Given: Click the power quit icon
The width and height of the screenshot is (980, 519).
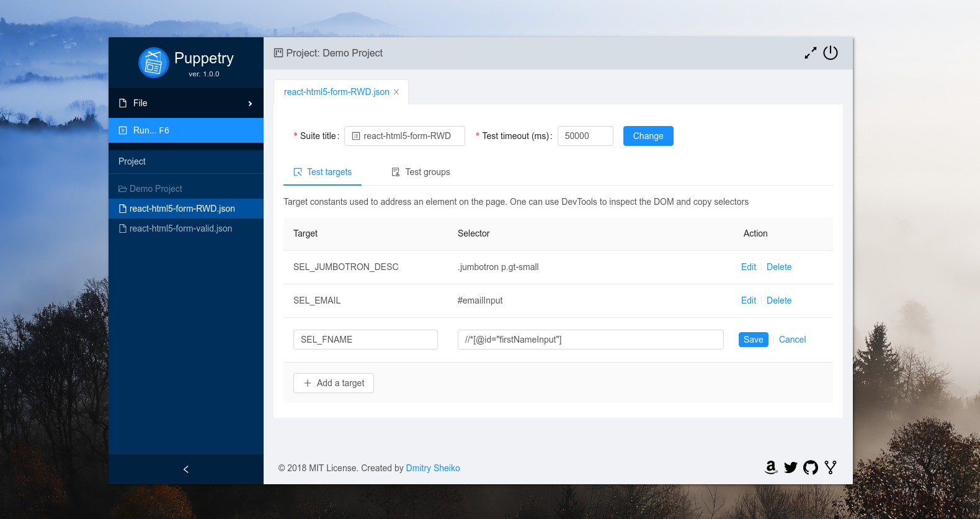Looking at the screenshot, I should (831, 53).
